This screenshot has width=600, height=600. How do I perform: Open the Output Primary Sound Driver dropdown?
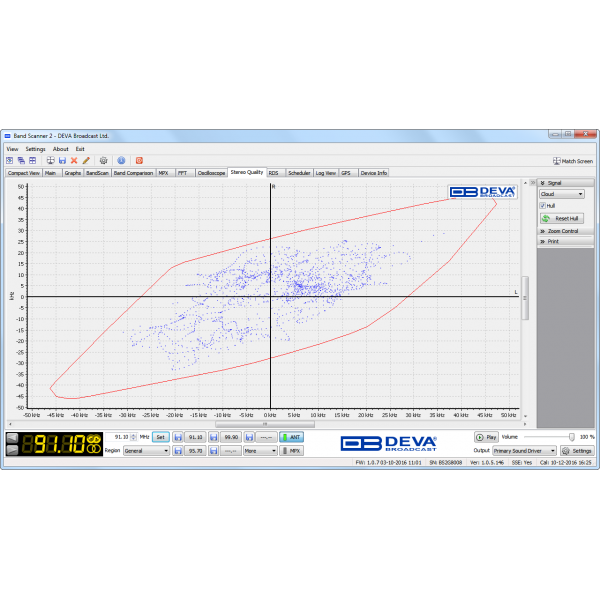(524, 451)
